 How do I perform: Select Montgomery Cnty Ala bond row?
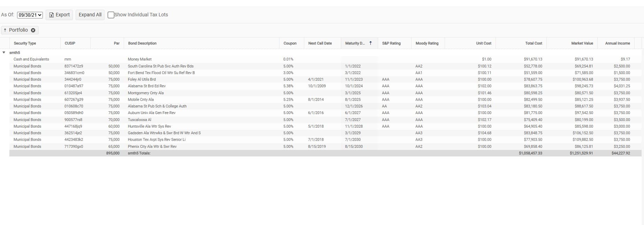325,93
